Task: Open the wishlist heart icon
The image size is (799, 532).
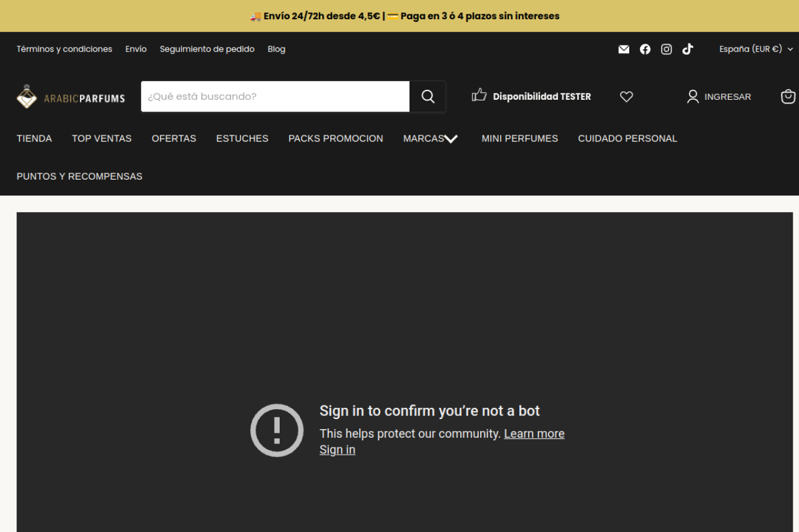Action: pos(626,97)
